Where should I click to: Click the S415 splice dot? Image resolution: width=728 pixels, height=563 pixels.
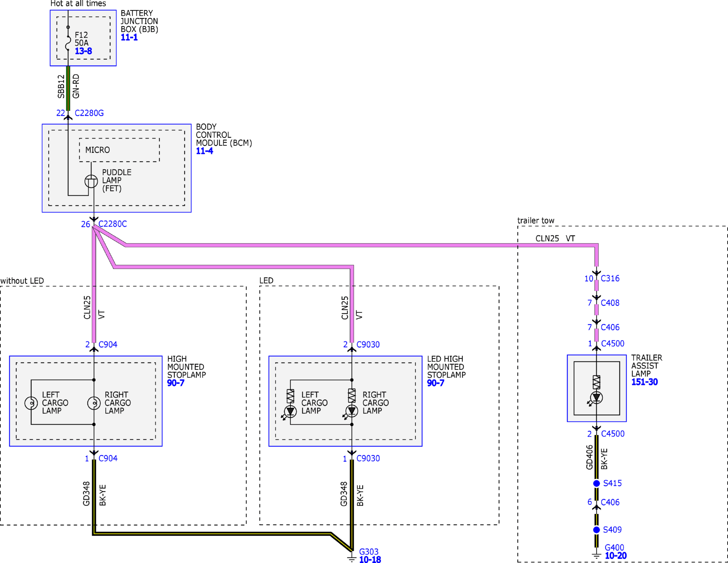point(596,483)
